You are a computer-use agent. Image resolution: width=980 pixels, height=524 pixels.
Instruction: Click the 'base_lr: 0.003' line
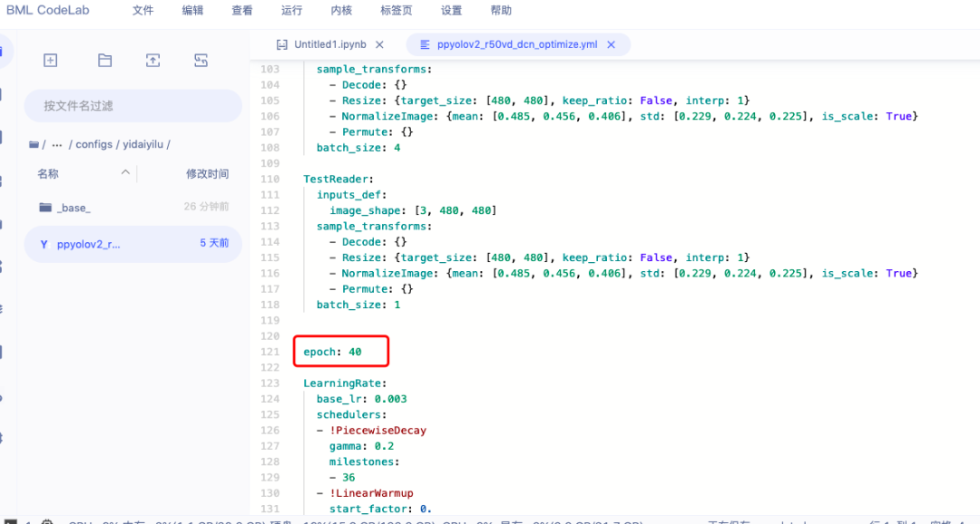coord(361,399)
